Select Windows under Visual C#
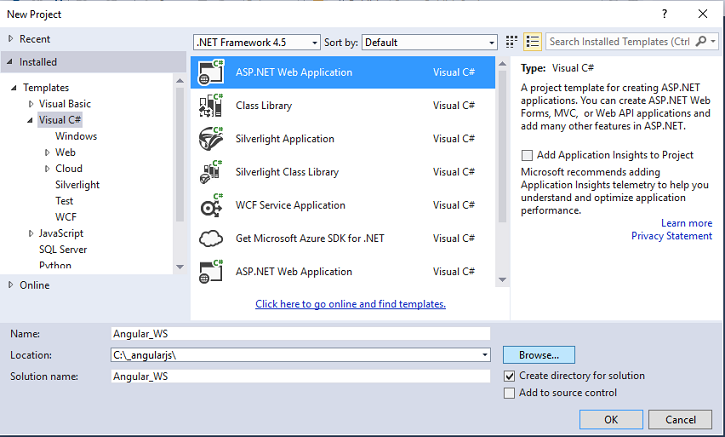The image size is (725, 437). coord(76,136)
